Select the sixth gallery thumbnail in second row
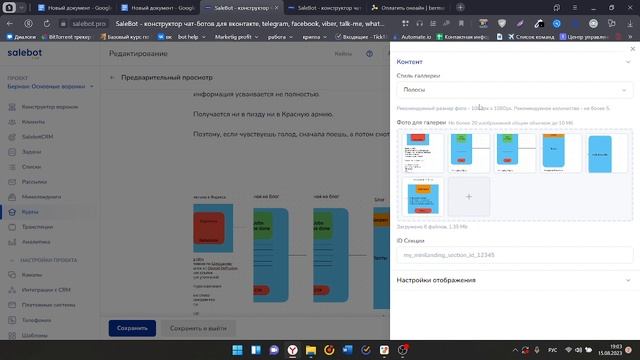 tap(422, 197)
